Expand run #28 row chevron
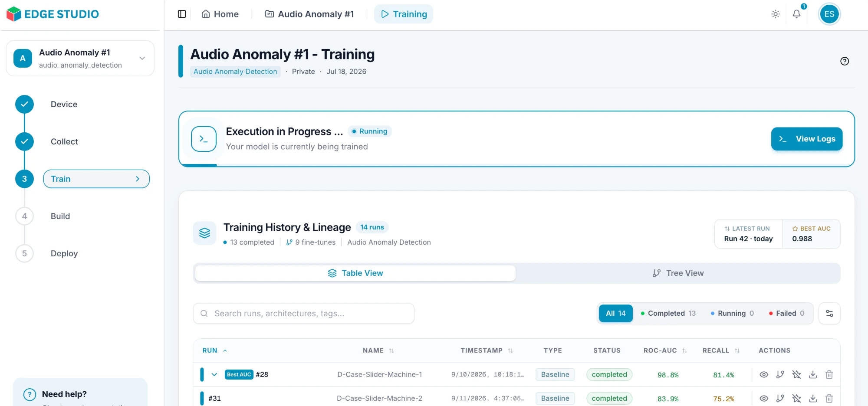The height and width of the screenshot is (406, 868). click(214, 374)
